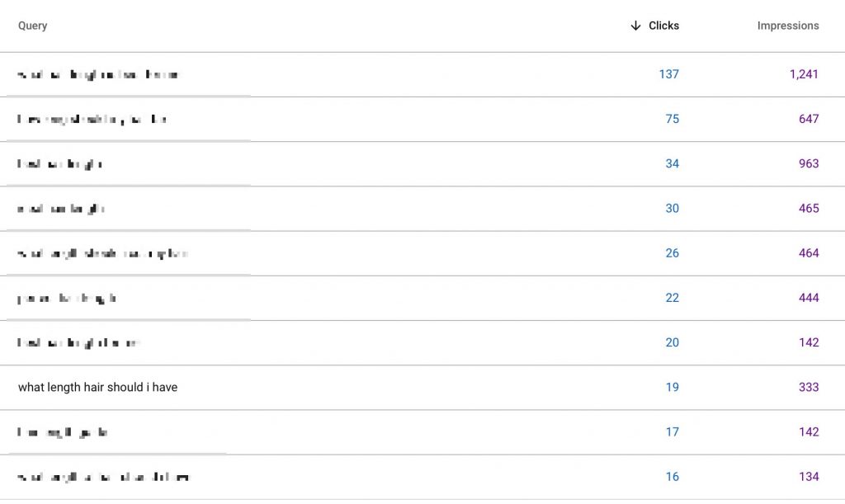The width and height of the screenshot is (845, 504).
Task: Click the 963 impressions value
Action: tap(809, 163)
